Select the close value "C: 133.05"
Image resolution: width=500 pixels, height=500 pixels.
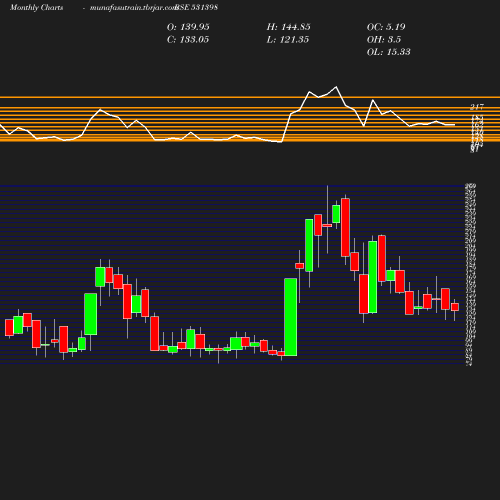coord(188,40)
